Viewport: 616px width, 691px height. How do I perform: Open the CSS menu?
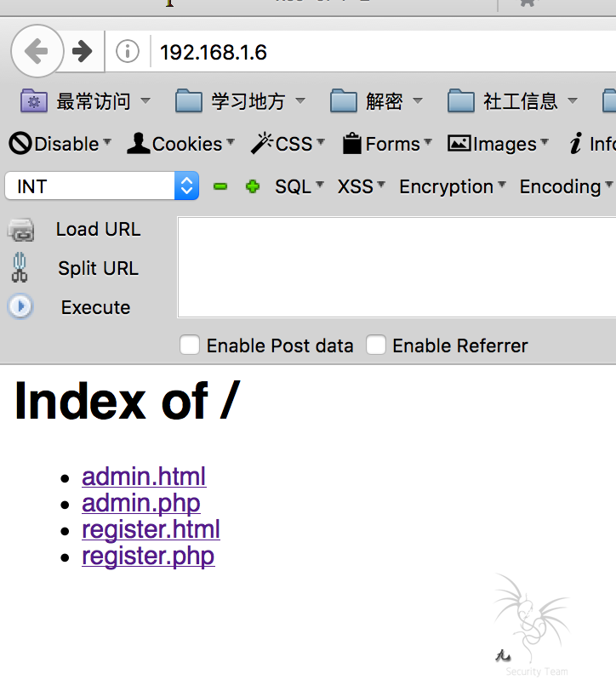pyautogui.click(x=288, y=144)
